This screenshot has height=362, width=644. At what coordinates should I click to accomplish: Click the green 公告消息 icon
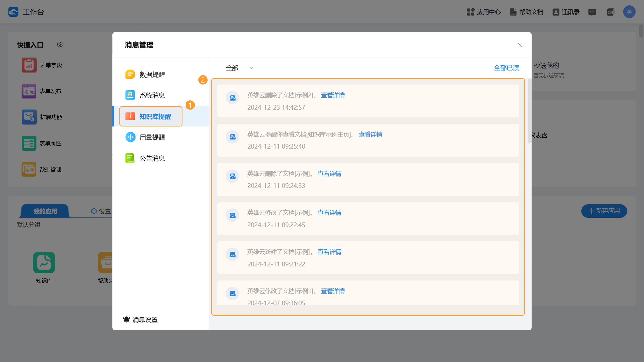[130, 158]
